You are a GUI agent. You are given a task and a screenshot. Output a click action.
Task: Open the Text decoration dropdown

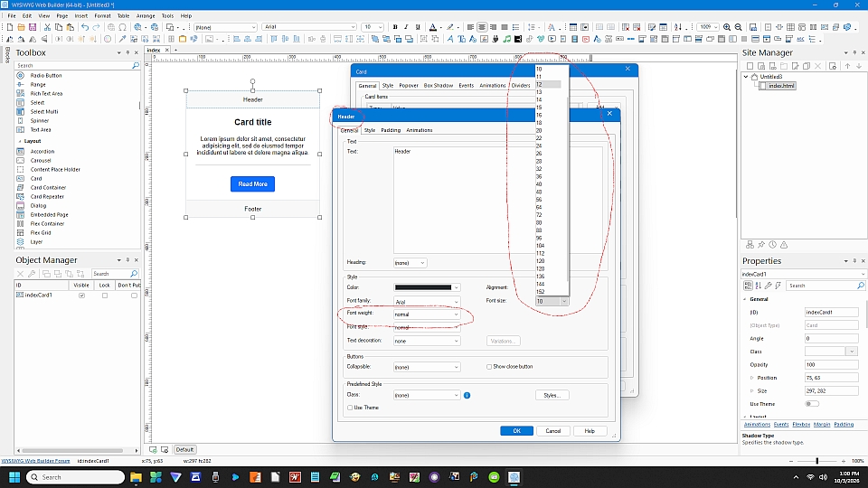[x=427, y=341]
